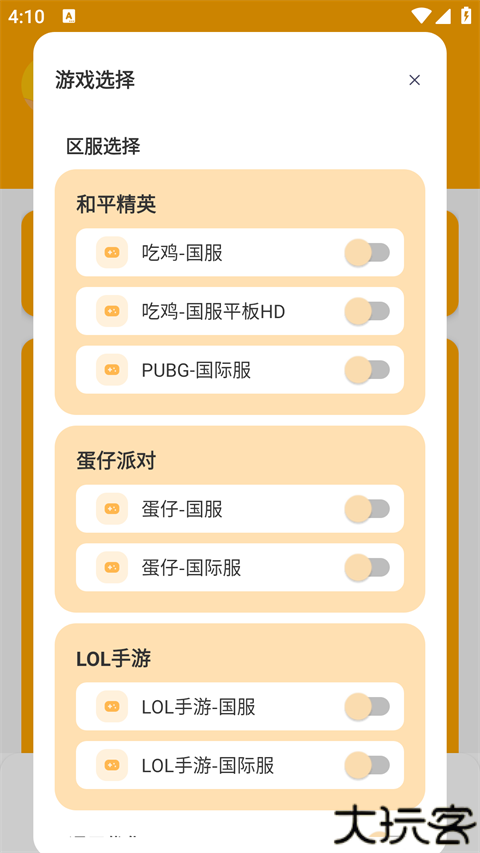Select the 和平精英 section heading
This screenshot has width=480, height=853.
tap(116, 205)
